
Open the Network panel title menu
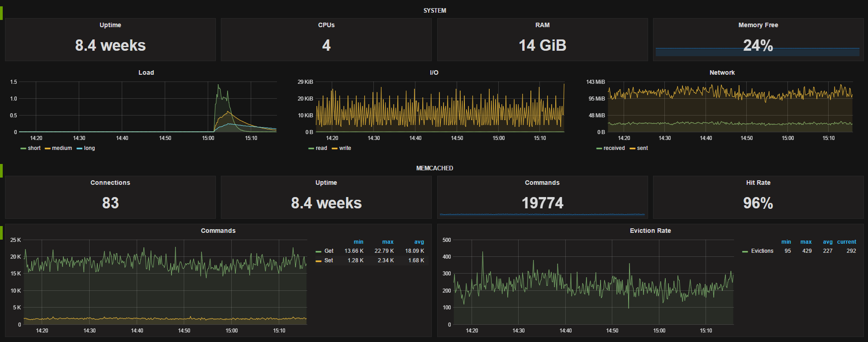pyautogui.click(x=722, y=72)
